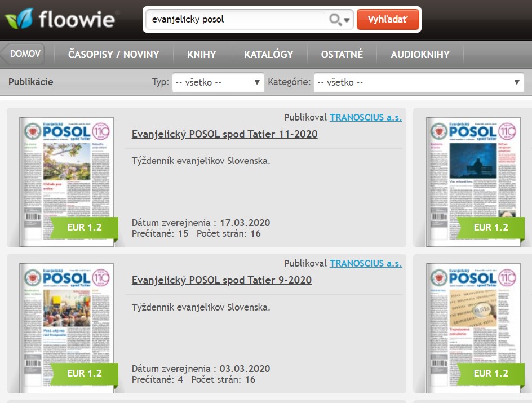
Task: Open the OSTATNÉ section
Action: [342, 54]
